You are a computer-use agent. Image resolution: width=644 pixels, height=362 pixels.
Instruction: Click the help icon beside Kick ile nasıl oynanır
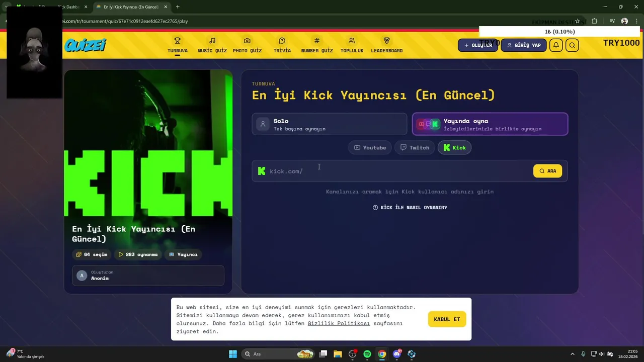[x=375, y=208]
